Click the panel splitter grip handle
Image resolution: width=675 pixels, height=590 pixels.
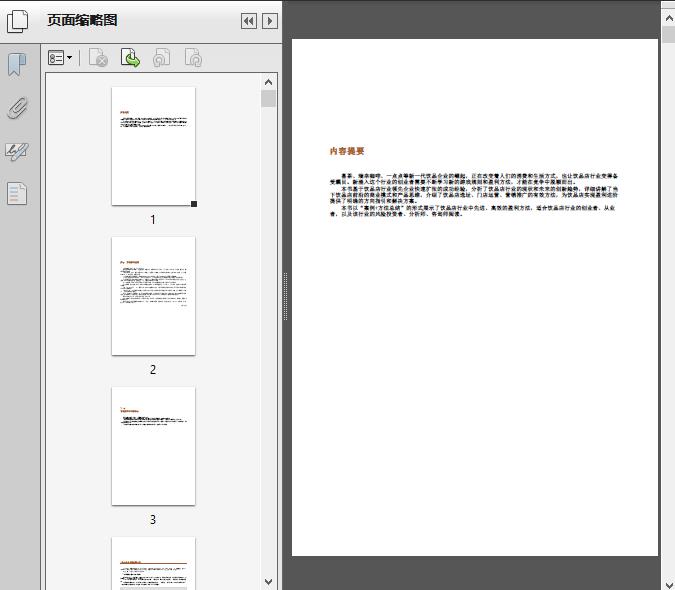click(285, 297)
